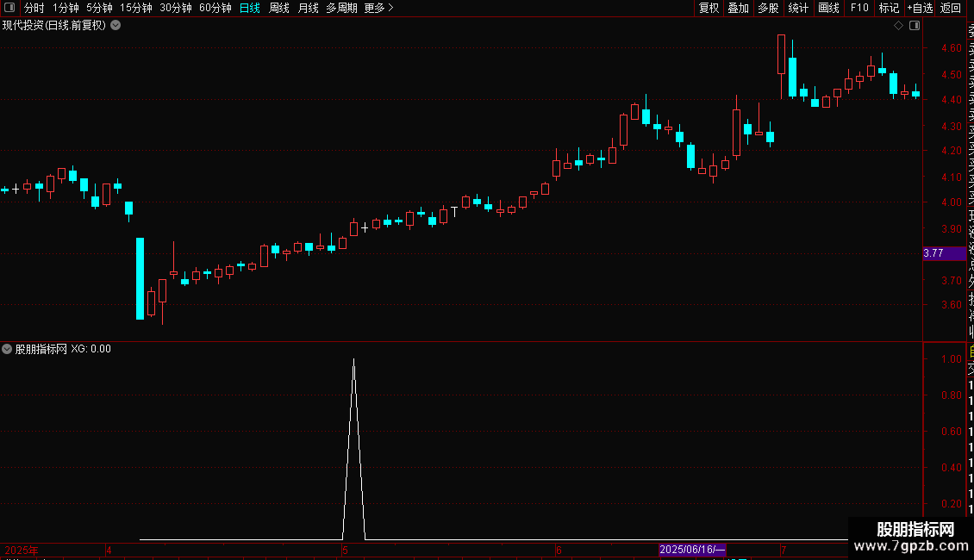The height and width of the screenshot is (560, 974).
Task: Expand the 更多 periods menu
Action: [378, 8]
